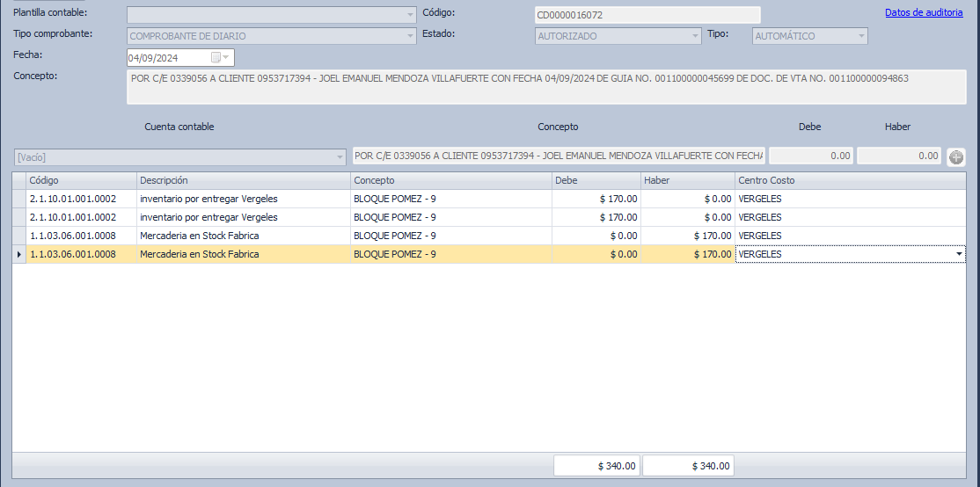Open the 'Datos de auditoria' link
Image resolution: width=980 pixels, height=487 pixels.
point(923,12)
